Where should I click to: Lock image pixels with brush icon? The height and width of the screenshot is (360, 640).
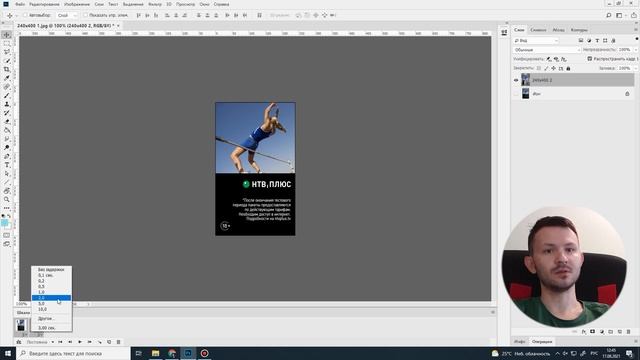546,69
